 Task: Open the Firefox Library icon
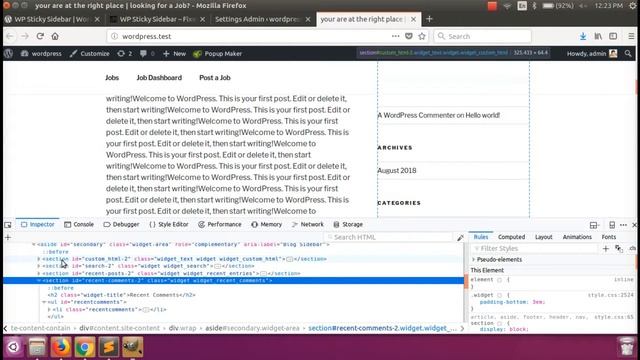pyautogui.click(x=598, y=36)
